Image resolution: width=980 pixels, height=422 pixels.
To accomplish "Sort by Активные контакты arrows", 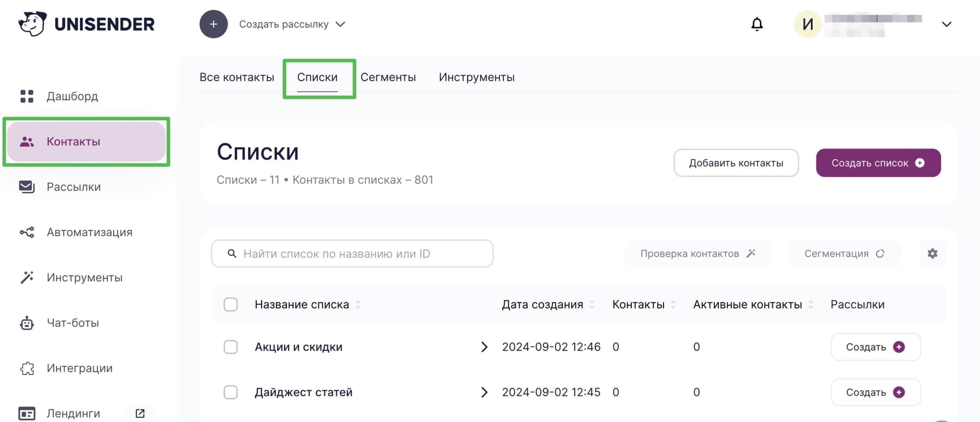I will coord(811,304).
